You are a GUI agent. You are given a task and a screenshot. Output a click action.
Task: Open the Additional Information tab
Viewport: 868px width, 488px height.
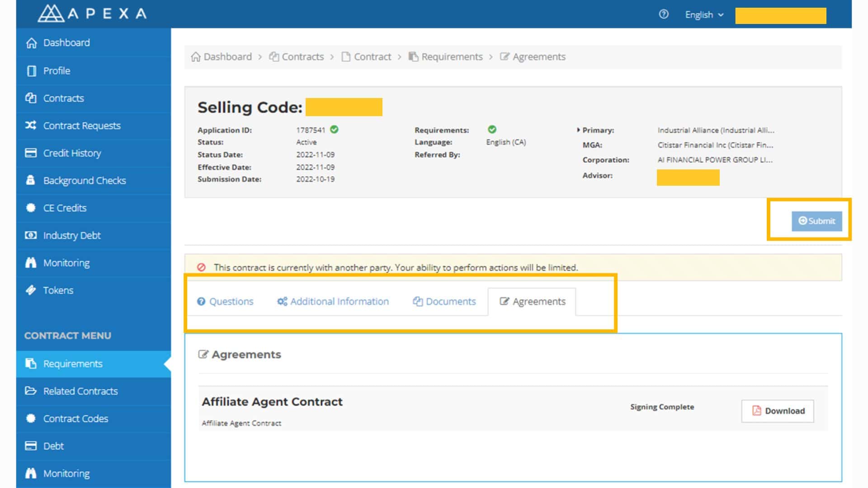333,301
